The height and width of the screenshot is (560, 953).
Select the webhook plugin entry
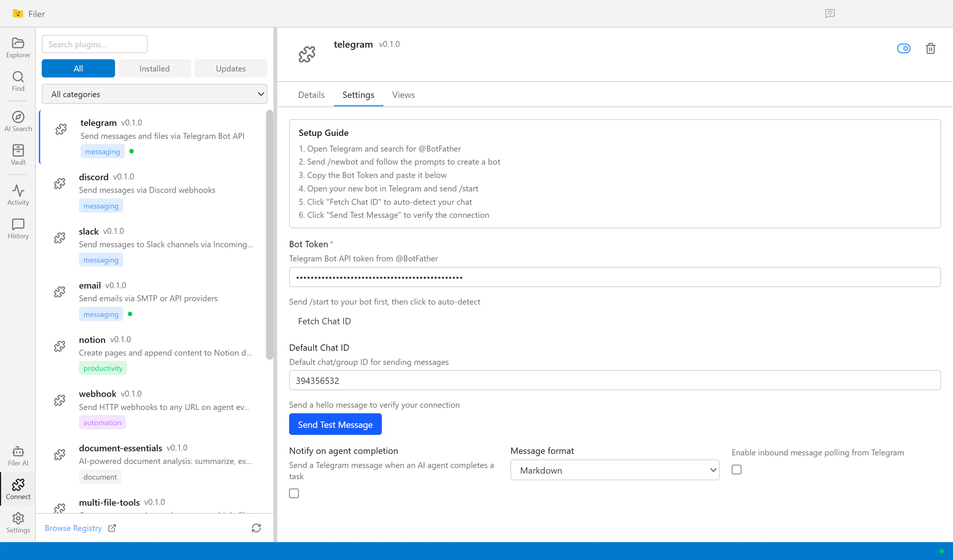point(152,408)
